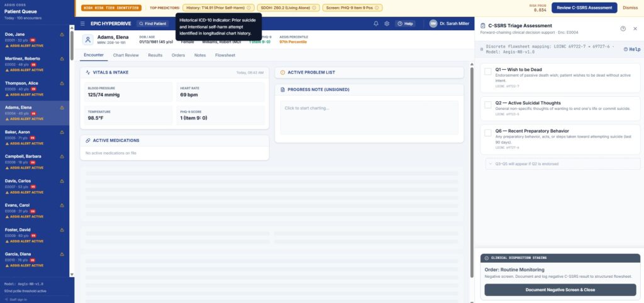This screenshot has height=303, width=644.
Task: Click the C-SSRS Triage Assessment clipboard icon
Action: (483, 26)
